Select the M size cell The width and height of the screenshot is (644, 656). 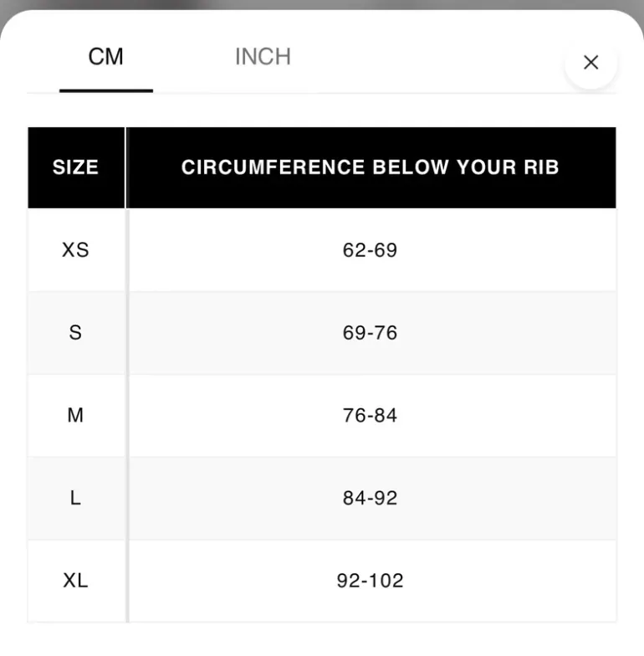point(76,415)
